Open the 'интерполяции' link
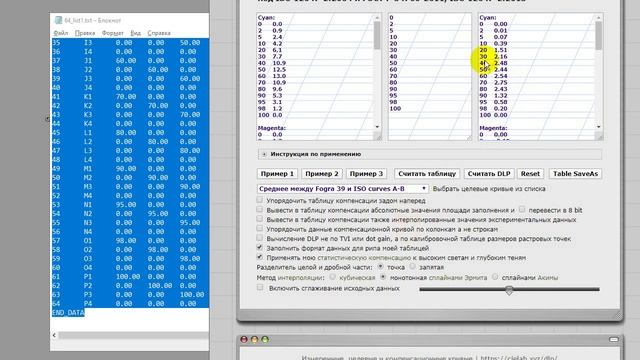 [301, 278]
